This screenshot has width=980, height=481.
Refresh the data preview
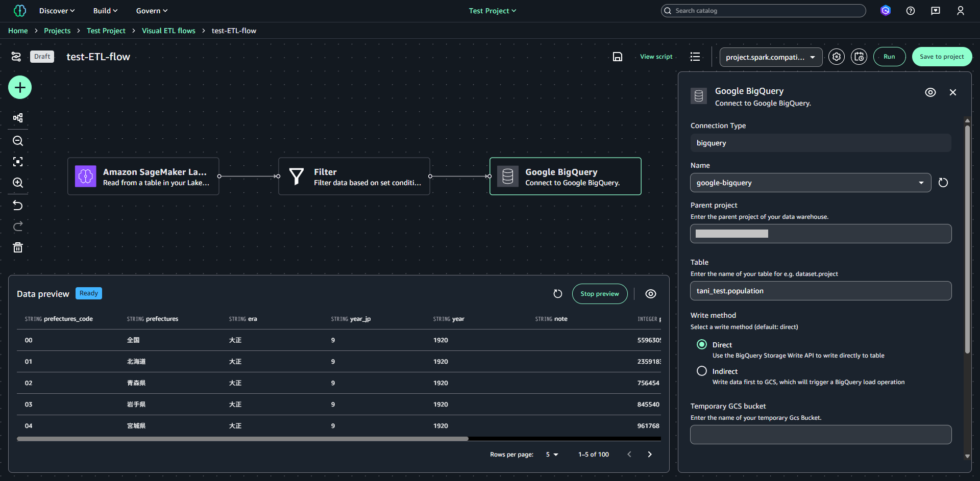558,294
